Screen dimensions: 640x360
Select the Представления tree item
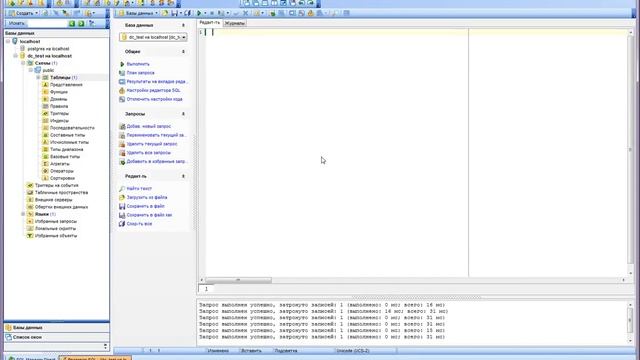[x=66, y=85]
